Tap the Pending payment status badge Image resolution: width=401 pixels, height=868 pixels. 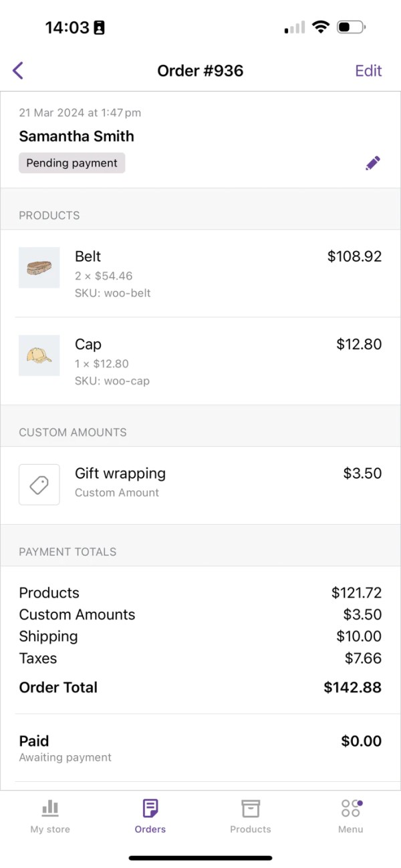(72, 163)
